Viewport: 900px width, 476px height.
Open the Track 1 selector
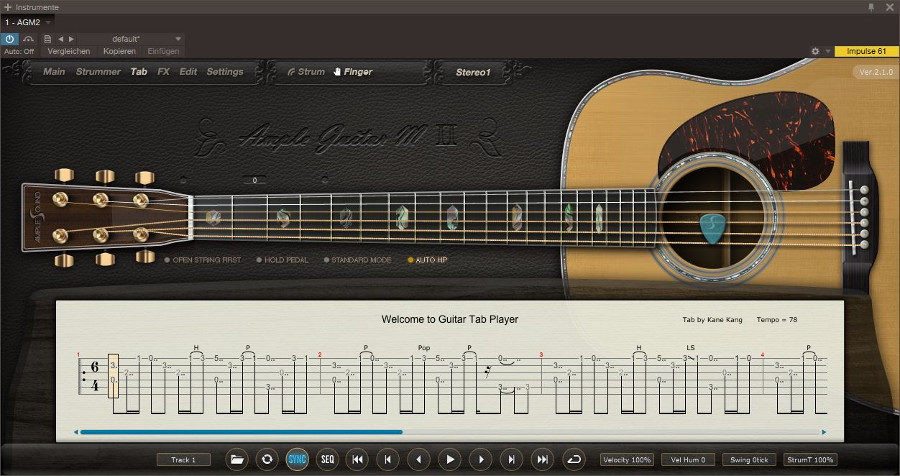[184, 459]
